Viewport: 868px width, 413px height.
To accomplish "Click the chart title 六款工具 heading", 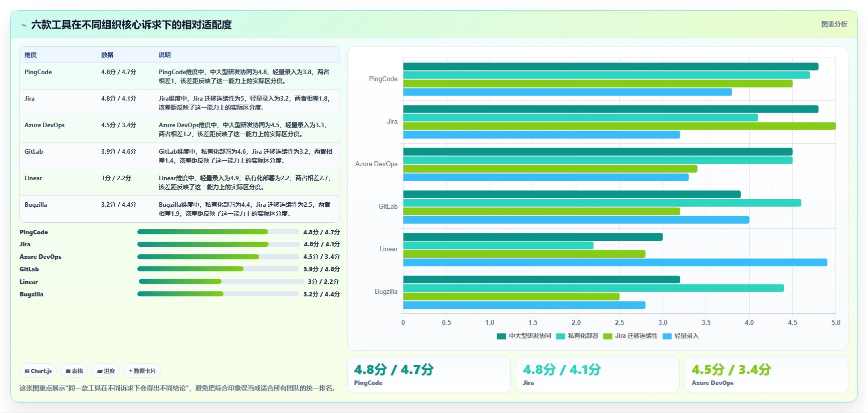I will (x=131, y=25).
